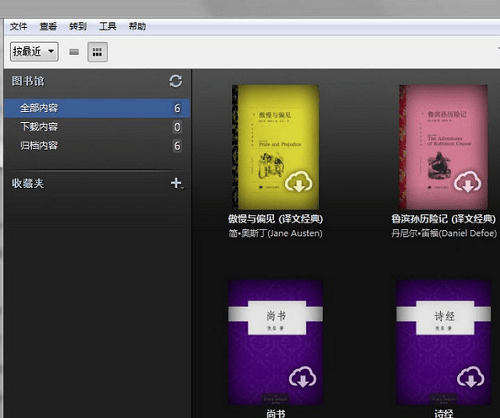Click the 归档内容 count 6

[177, 146]
